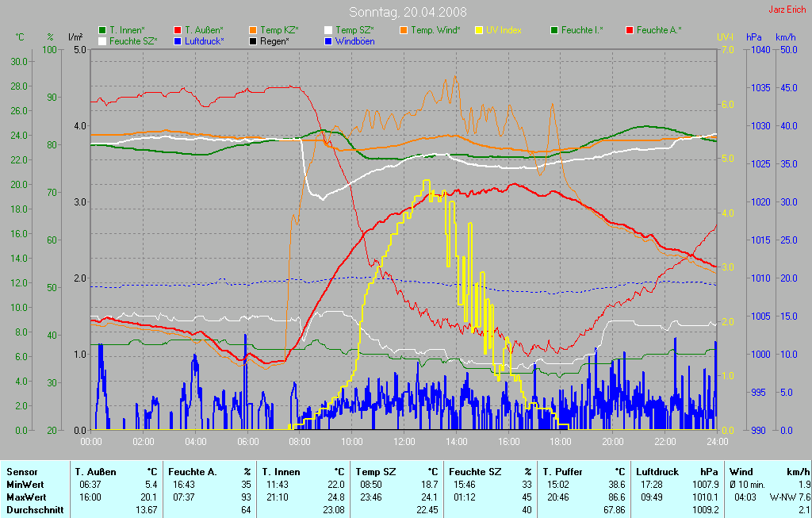Click the T. Puffer column header

click(x=564, y=471)
